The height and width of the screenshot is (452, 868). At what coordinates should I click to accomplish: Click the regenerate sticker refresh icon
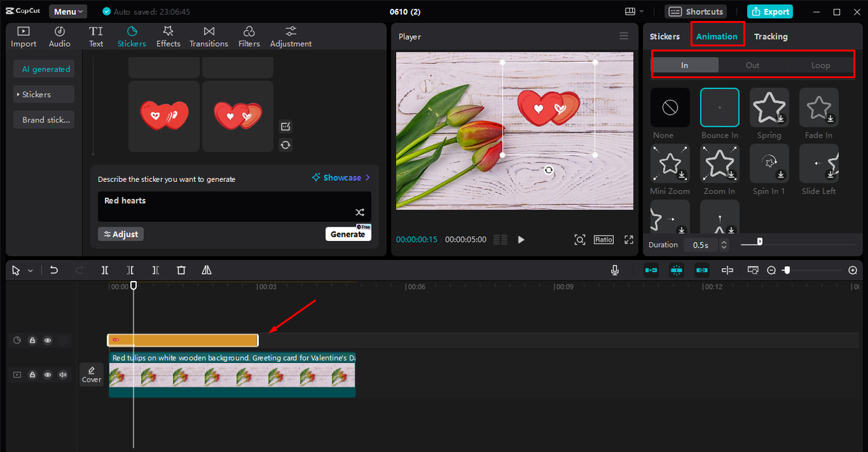[285, 145]
